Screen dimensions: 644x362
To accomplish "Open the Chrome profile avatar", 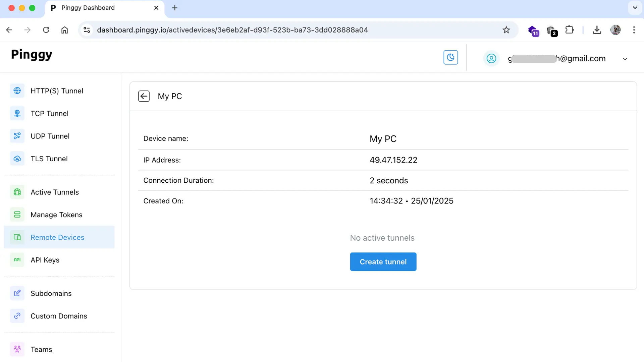I will pyautogui.click(x=615, y=30).
